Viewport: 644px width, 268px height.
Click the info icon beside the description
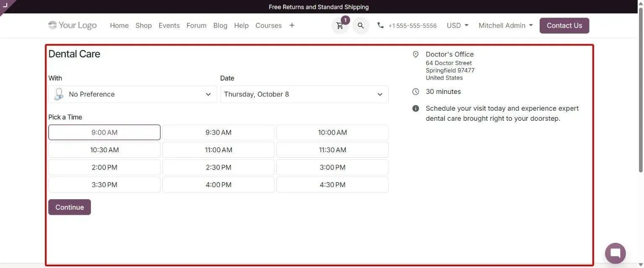pos(415,108)
